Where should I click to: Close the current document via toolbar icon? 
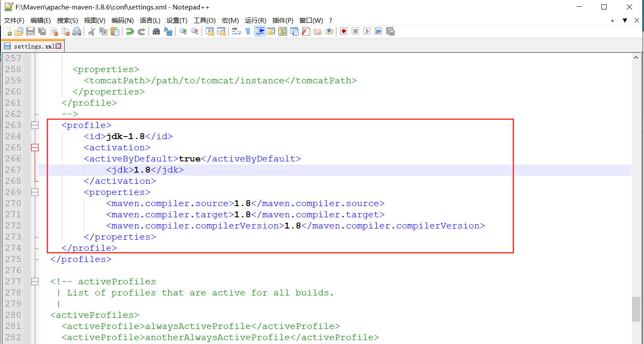pos(54,31)
